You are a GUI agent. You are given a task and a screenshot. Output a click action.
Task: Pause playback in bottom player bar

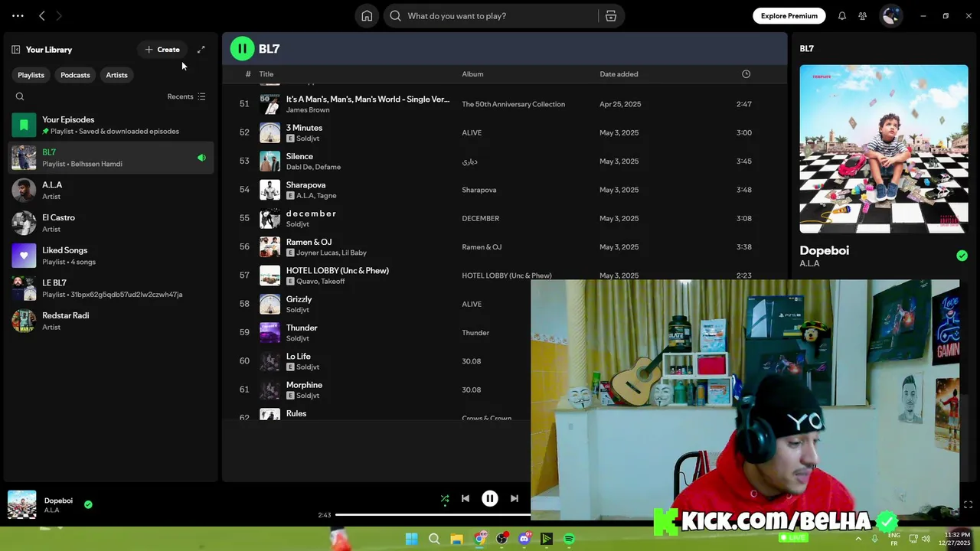490,498
